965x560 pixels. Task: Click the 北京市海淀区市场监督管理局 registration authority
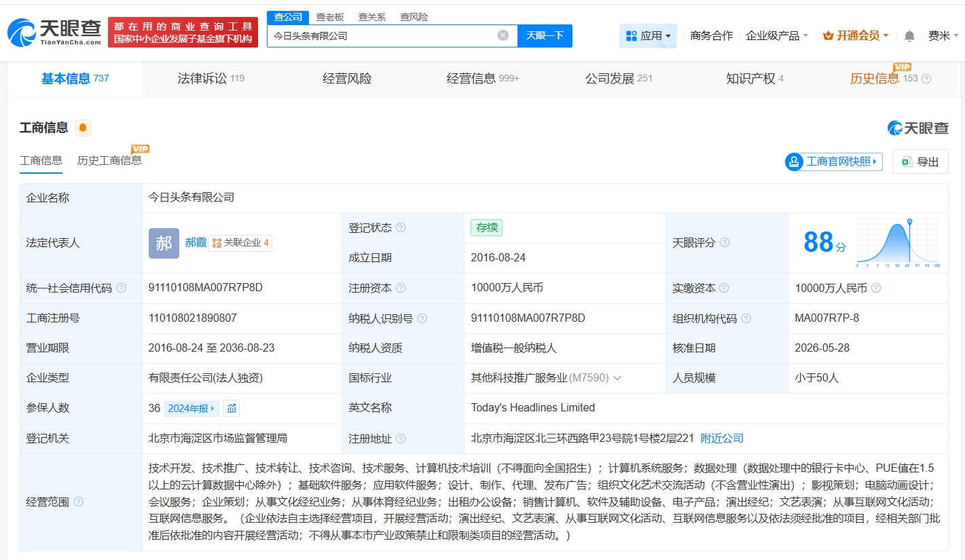218,438
